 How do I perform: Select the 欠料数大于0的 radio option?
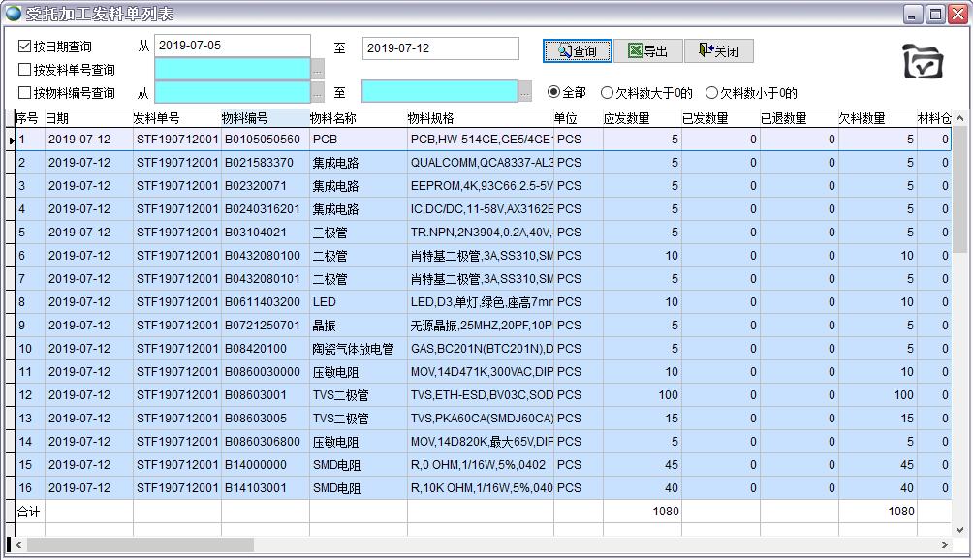[x=608, y=93]
